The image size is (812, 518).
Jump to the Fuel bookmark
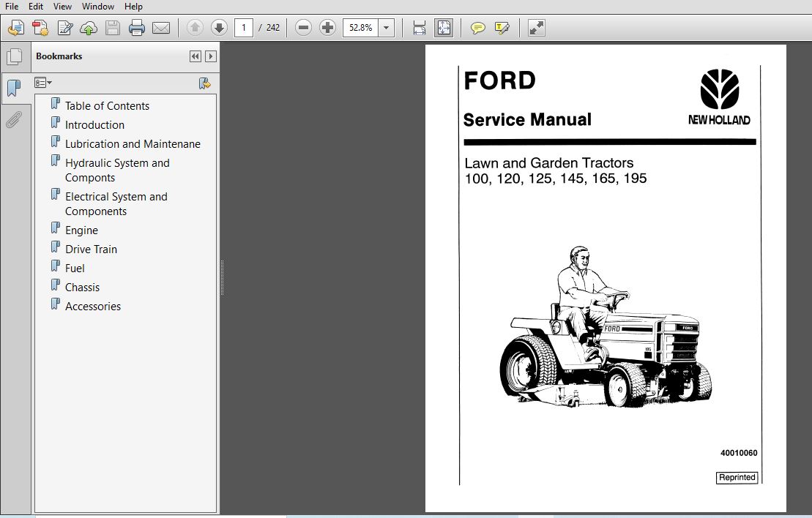coord(75,269)
